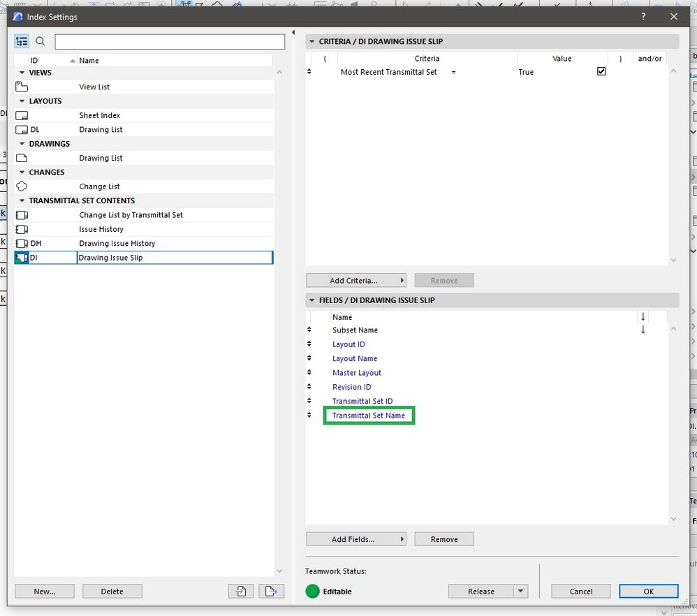Collapse the VIEWS group
The image size is (697, 616).
pos(22,73)
